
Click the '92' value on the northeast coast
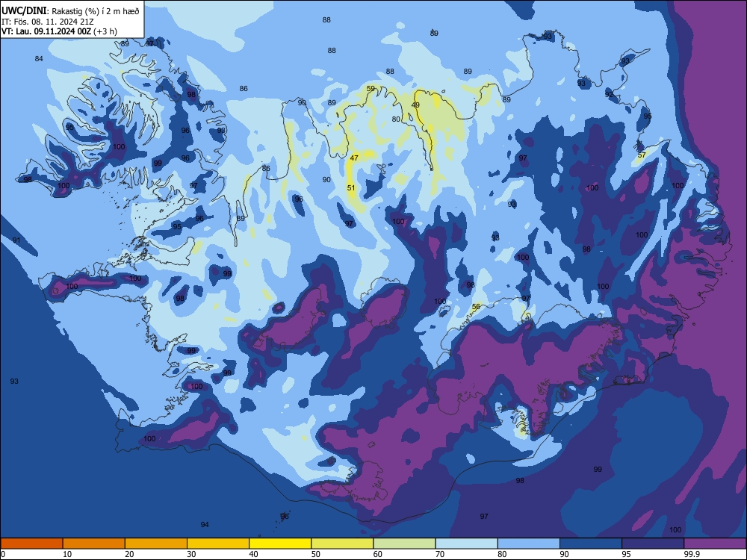pos(609,94)
